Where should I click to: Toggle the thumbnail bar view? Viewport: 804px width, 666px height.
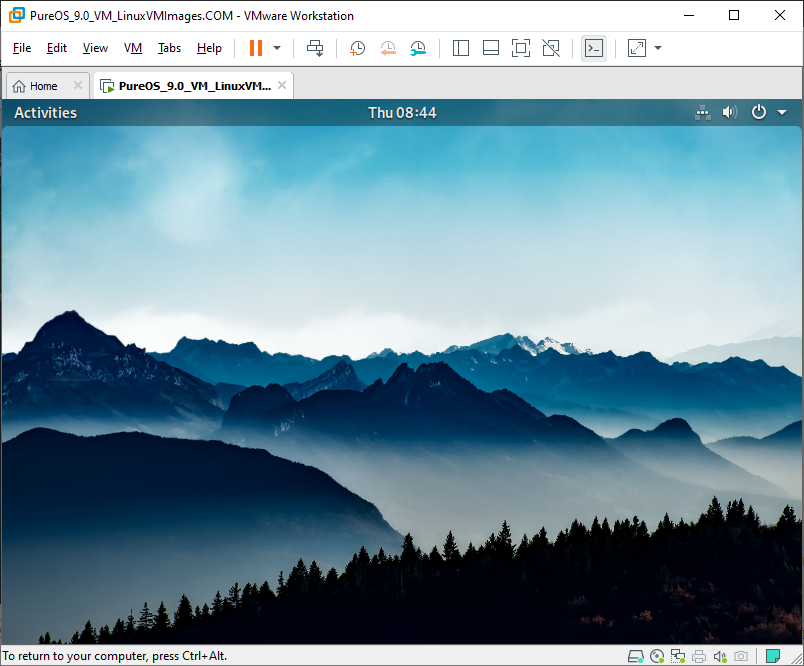[x=491, y=48]
